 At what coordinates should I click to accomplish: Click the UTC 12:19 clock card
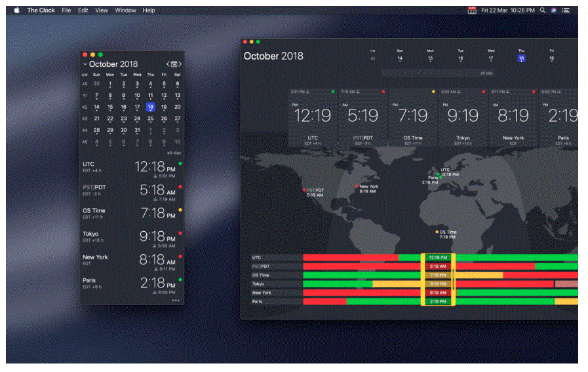tap(313, 118)
